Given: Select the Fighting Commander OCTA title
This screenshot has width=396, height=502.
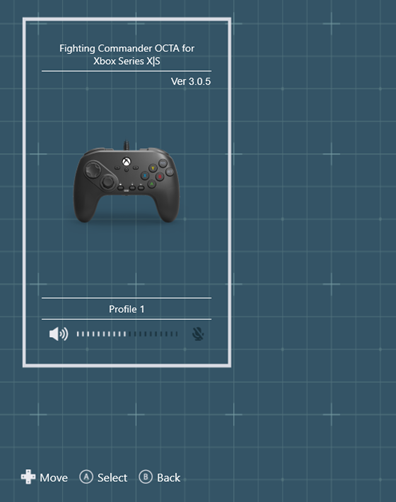Looking at the screenshot, I should click(127, 55).
